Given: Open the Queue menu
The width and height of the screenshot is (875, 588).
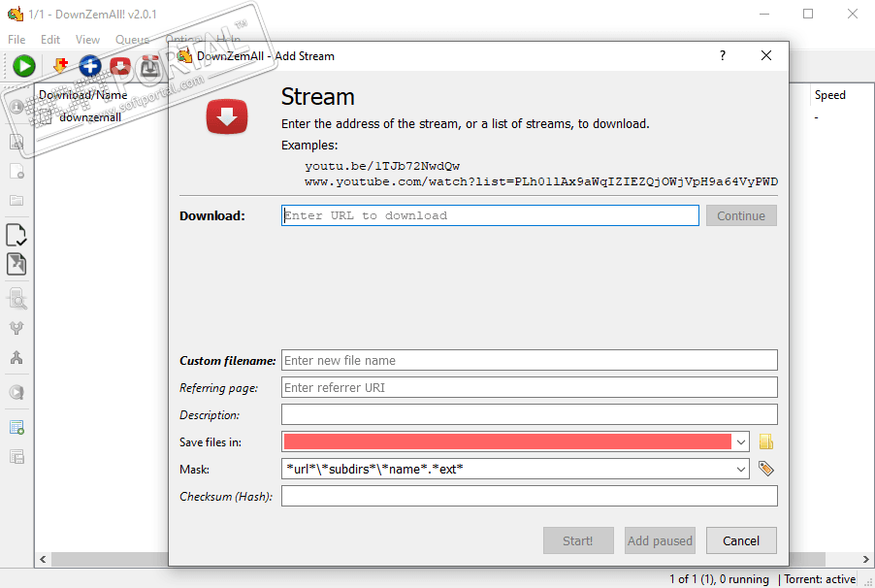Looking at the screenshot, I should pos(132,40).
